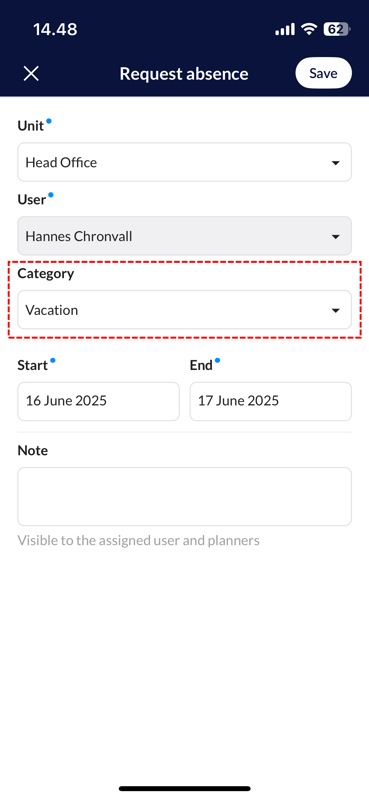Tap the home indicator bar at bottom
369x799 pixels.
184,788
